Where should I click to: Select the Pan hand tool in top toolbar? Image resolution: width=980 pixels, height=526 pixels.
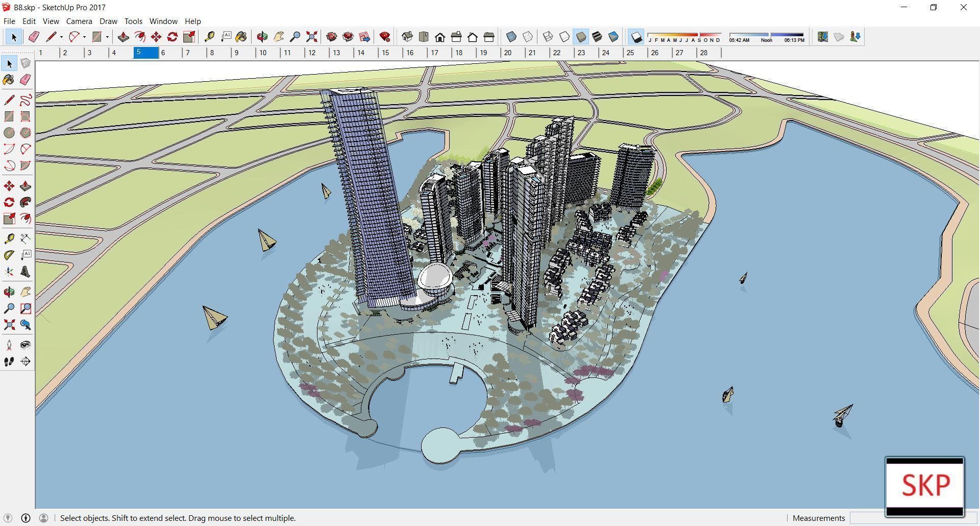[279, 37]
